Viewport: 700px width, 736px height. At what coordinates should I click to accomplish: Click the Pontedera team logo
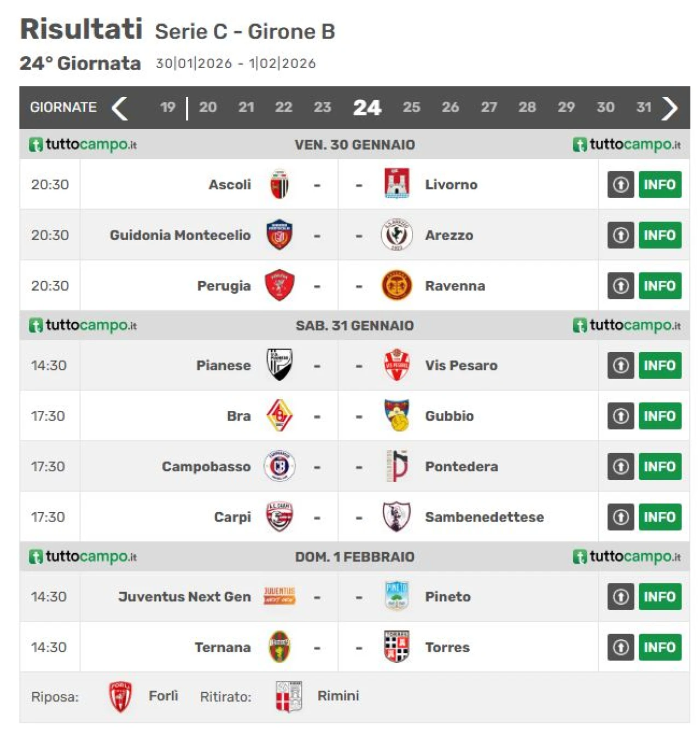pos(398,466)
